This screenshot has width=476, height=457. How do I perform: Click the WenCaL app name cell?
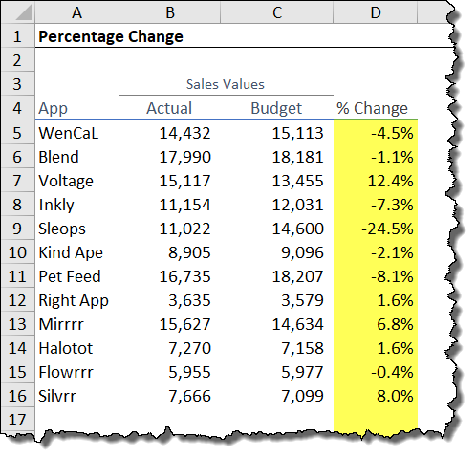pyautogui.click(x=76, y=133)
